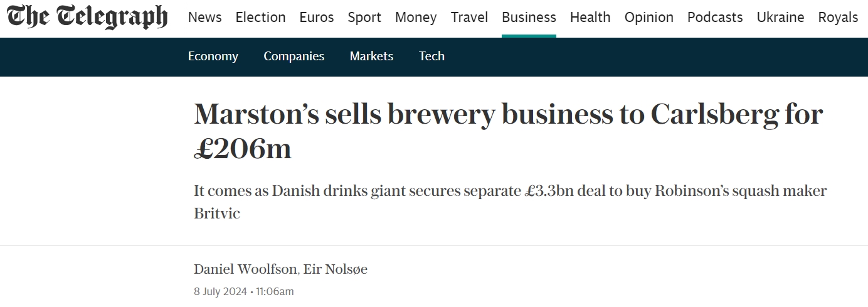Click the active Business tab
Viewport: 868px width, 307px height.
pyautogui.click(x=529, y=18)
